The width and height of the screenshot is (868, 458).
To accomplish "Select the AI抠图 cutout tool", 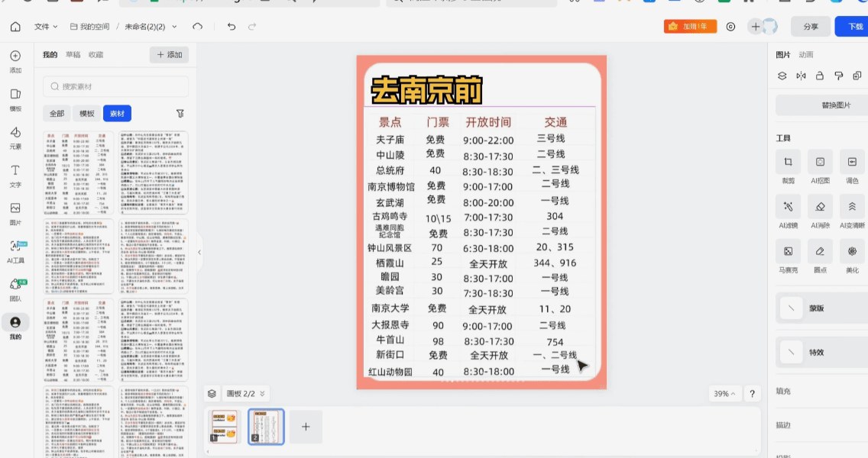I will [x=820, y=167].
